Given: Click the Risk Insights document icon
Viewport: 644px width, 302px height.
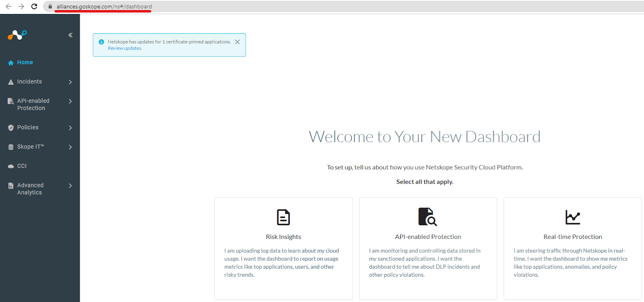Looking at the screenshot, I should [283, 217].
